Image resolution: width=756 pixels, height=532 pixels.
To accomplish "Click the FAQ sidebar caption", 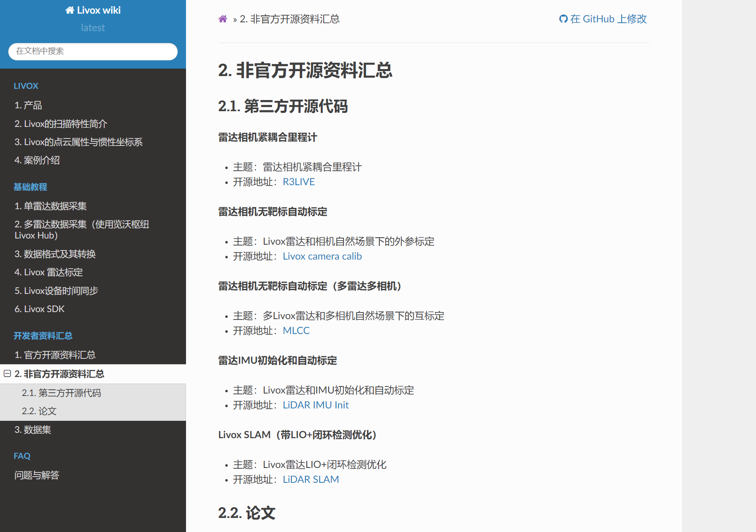I will pos(22,456).
